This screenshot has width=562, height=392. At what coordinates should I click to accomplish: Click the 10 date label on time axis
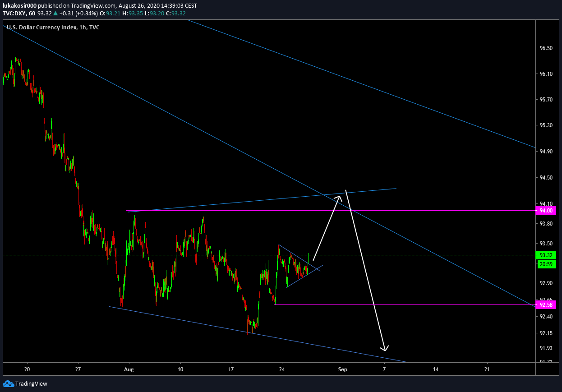tap(180, 369)
